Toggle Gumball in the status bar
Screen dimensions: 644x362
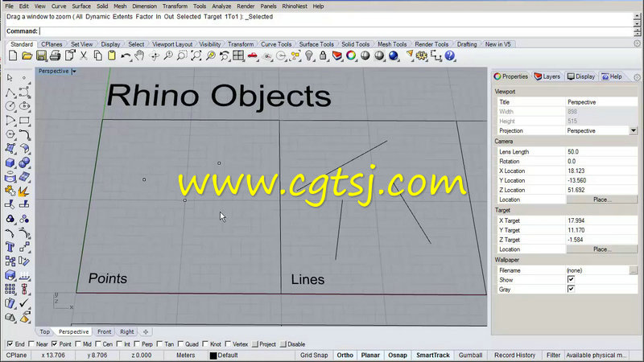pyautogui.click(x=470, y=355)
